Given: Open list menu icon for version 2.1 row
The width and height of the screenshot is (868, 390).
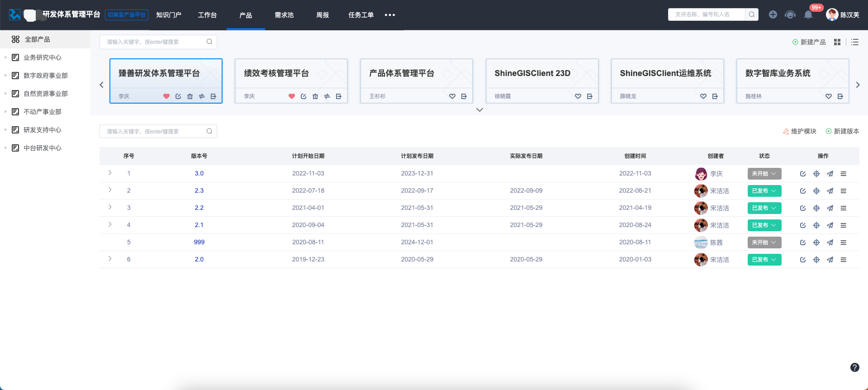Looking at the screenshot, I should point(844,225).
